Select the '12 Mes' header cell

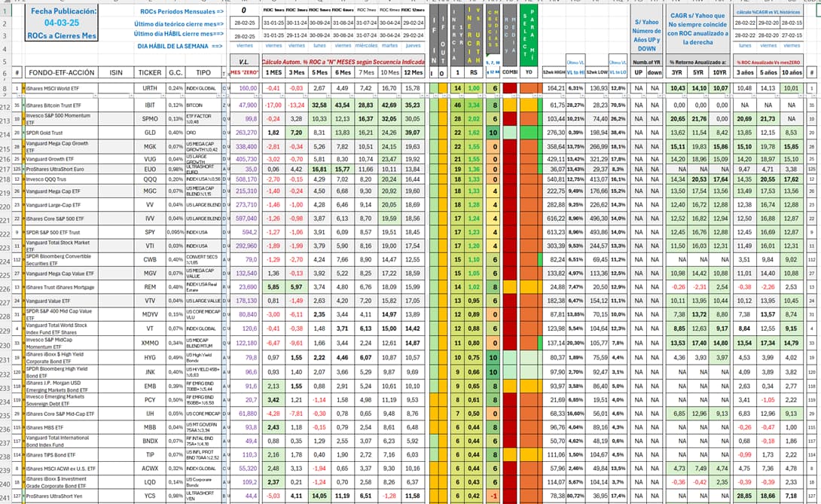[413, 73]
